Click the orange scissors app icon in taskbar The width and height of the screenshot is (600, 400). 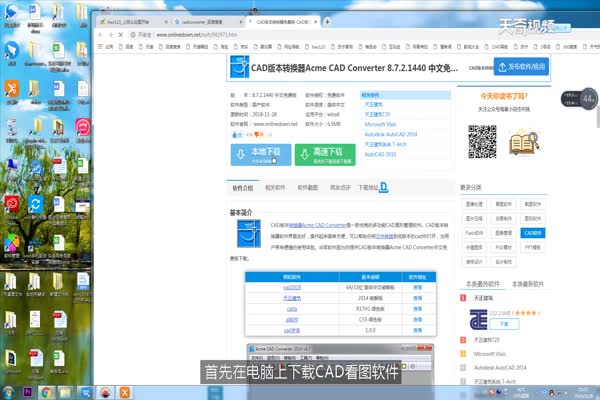(125, 392)
